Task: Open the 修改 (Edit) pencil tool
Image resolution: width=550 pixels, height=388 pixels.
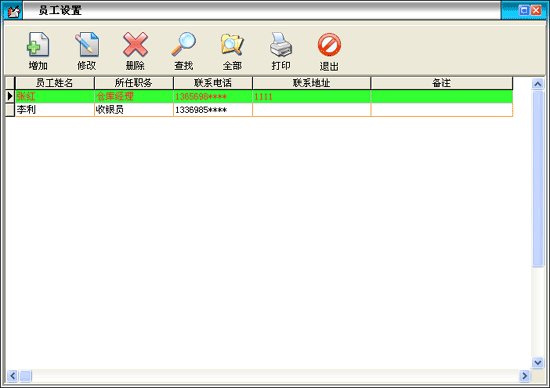Action: 87,45
